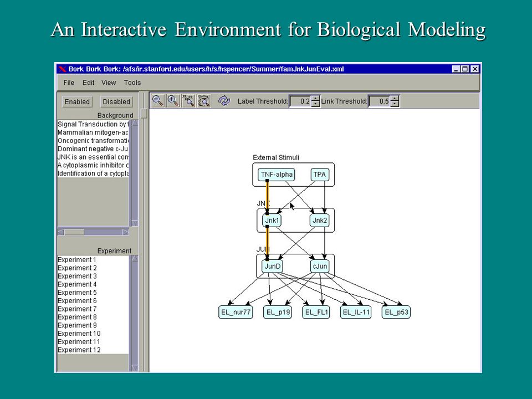Decrease the Link Threshold value
This screenshot has width=532, height=399.
[395, 104]
